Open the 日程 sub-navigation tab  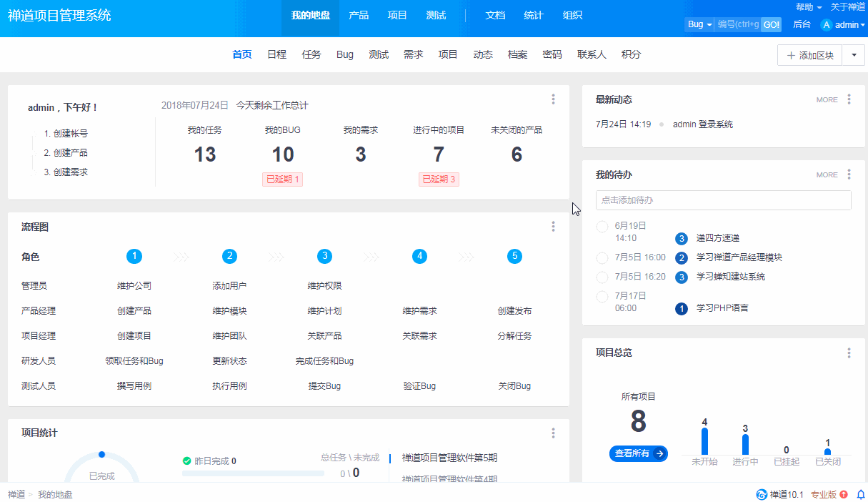tap(276, 54)
